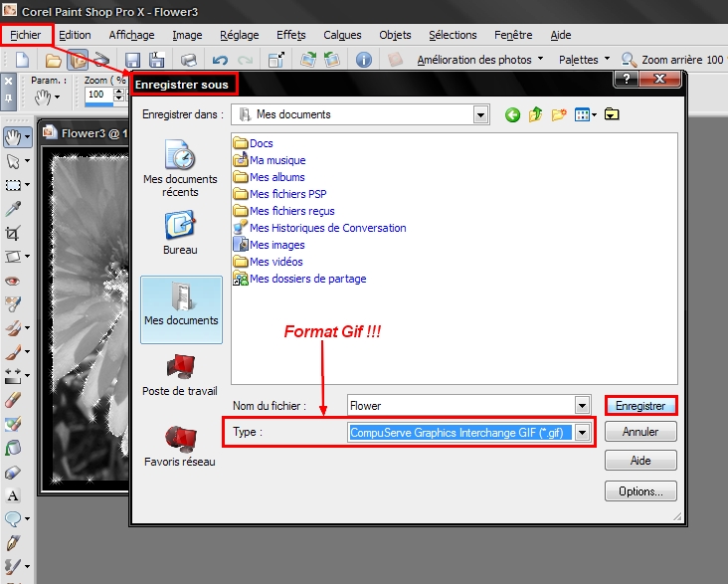Select the Docs folder

tap(253, 143)
